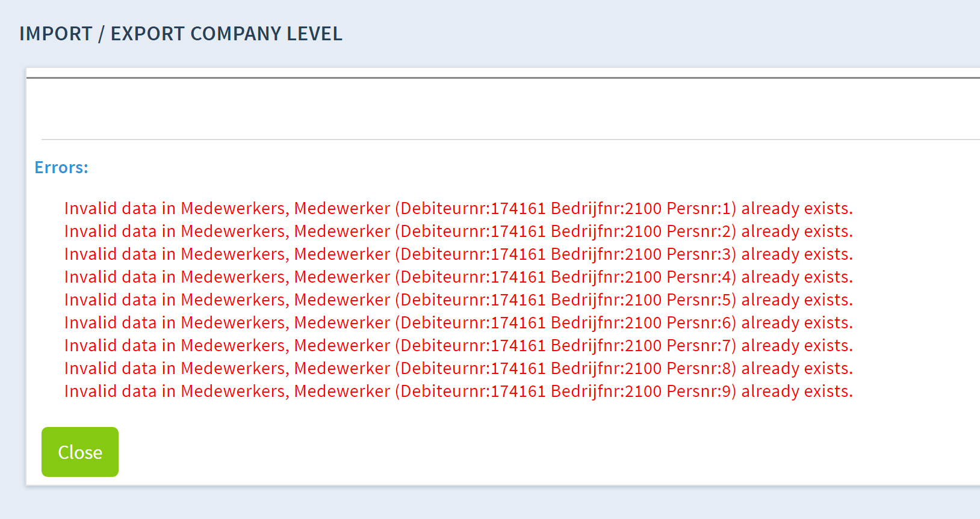This screenshot has height=519, width=980.
Task: Select the error line for Persnr:3
Action: click(x=459, y=254)
